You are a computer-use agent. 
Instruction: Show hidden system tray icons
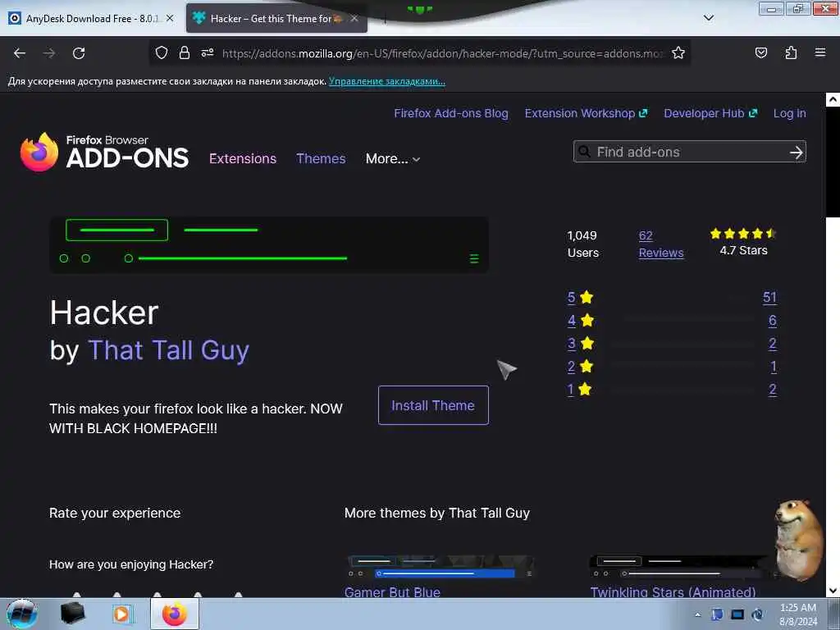[x=697, y=614]
